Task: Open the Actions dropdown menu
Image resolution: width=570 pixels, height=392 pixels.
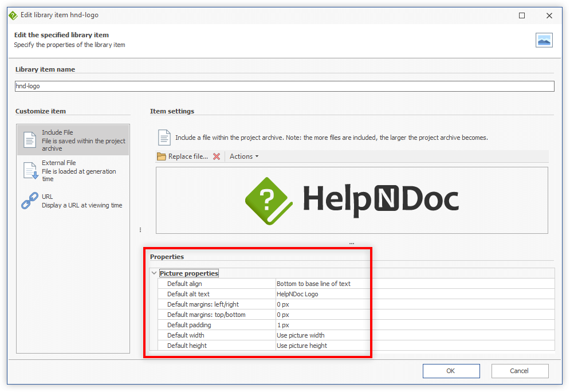Action: 244,156
